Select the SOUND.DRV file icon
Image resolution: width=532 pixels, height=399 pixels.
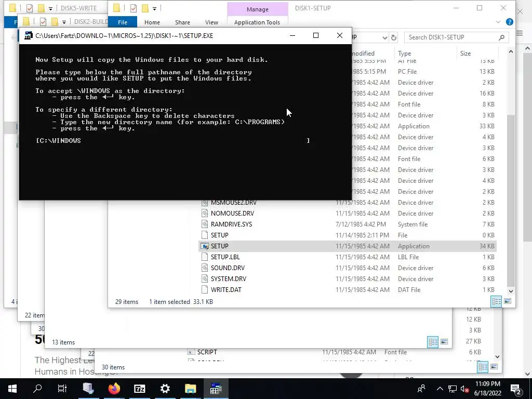click(205, 268)
